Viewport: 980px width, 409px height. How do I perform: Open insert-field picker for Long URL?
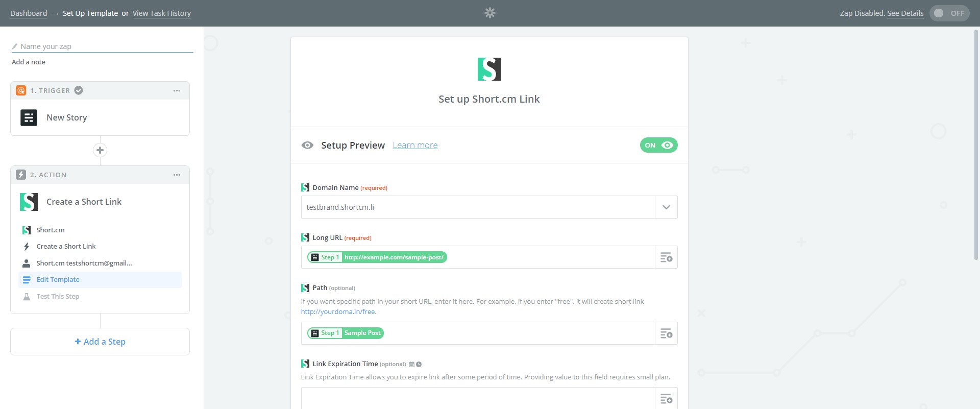point(666,257)
